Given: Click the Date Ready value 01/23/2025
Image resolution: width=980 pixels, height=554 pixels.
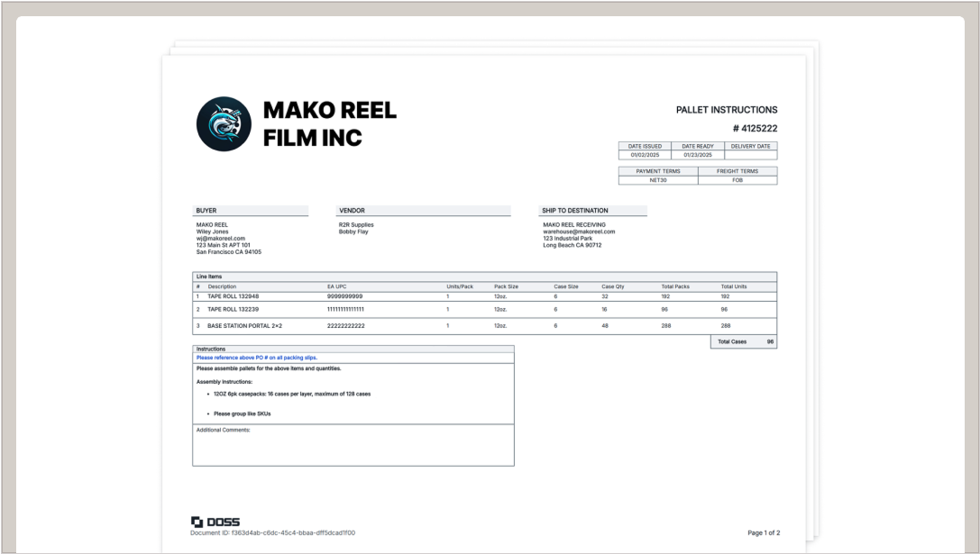Looking at the screenshot, I should click(697, 155).
